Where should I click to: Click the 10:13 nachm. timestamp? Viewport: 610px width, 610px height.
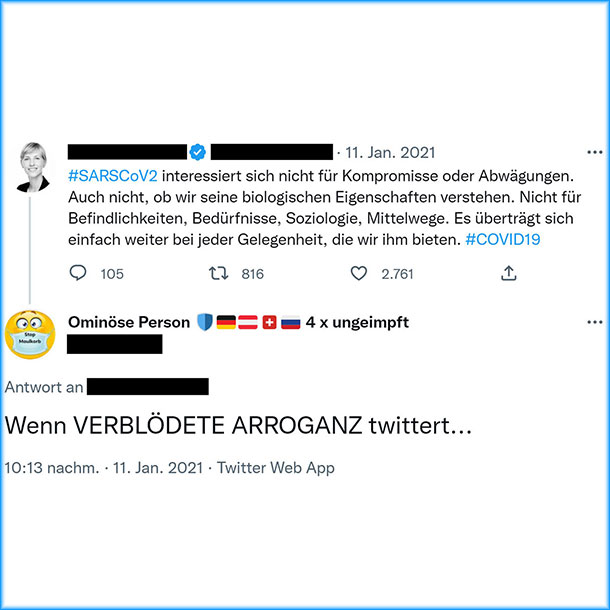pyautogui.click(x=52, y=468)
